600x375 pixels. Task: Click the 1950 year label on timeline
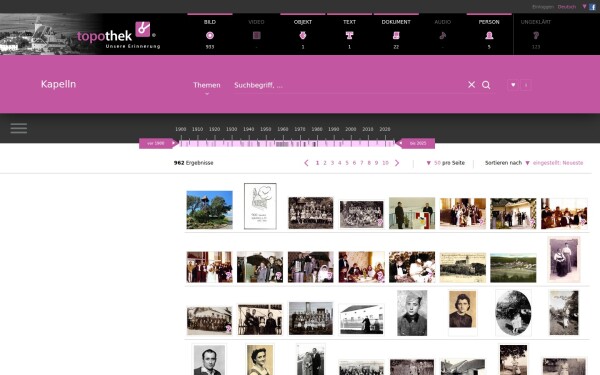266,129
